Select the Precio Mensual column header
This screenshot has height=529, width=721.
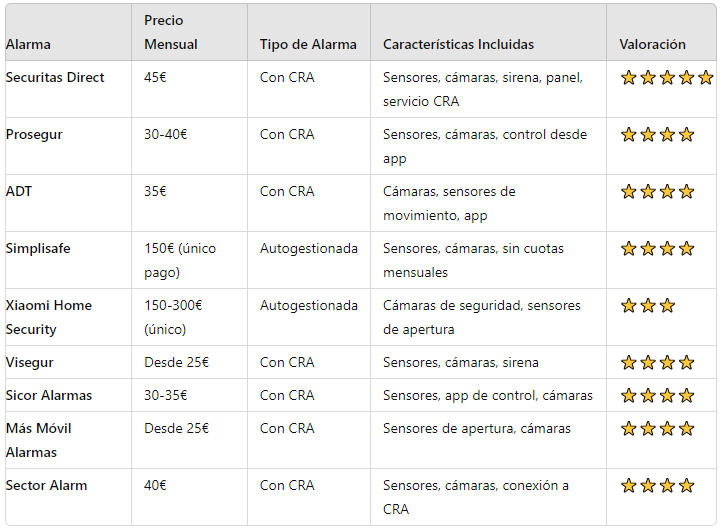click(171, 32)
